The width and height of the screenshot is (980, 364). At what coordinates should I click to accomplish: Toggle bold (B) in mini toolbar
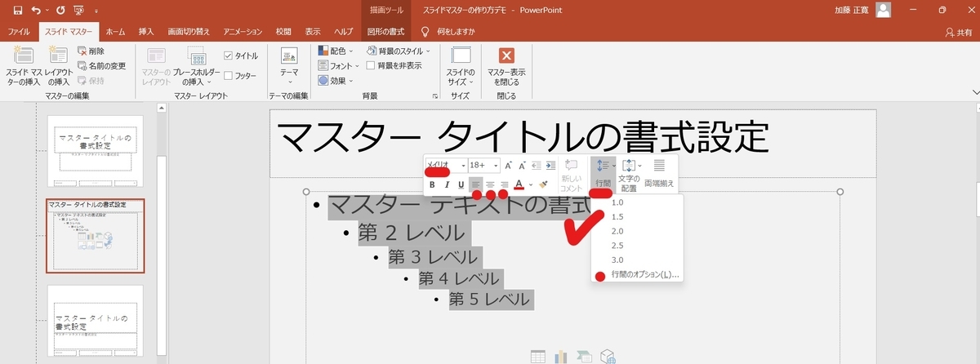tap(433, 185)
